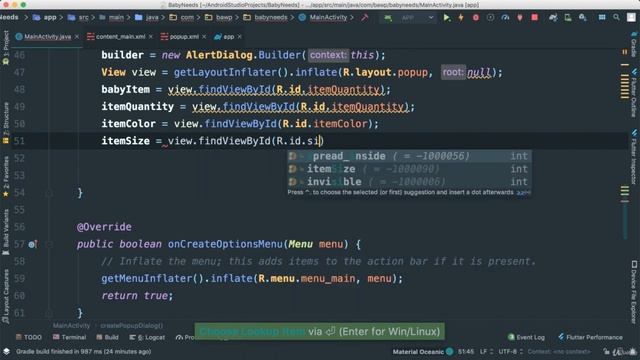Open the Build tool window
The width and height of the screenshot is (640, 360).
107,337
